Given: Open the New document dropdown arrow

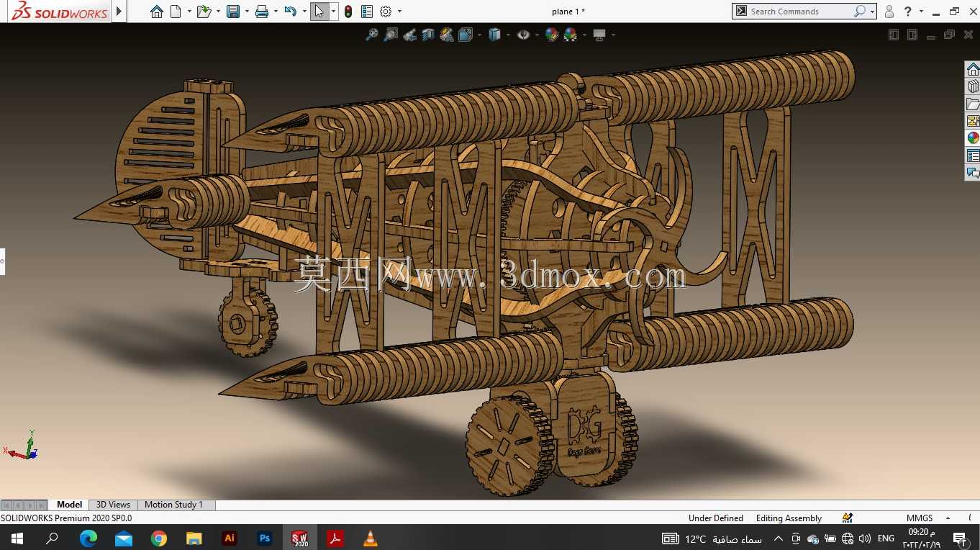Looking at the screenshot, I should tap(189, 12).
